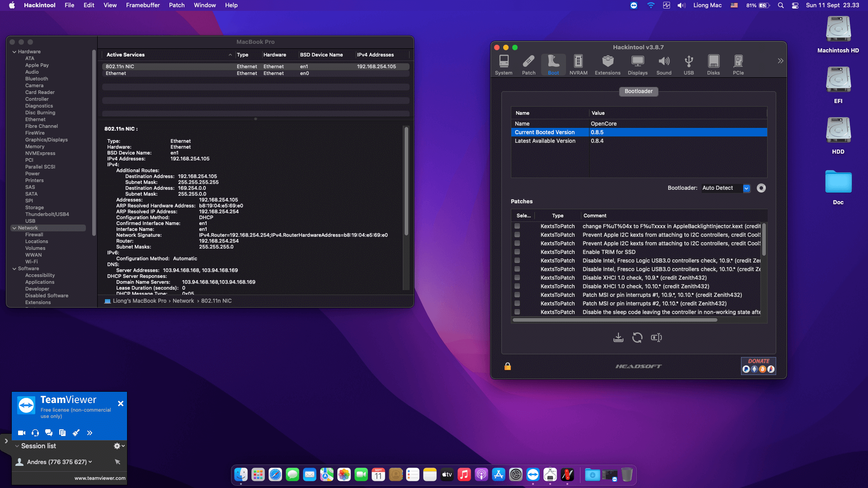This screenshot has height=488, width=868.
Task: Open the PCIe toolbar icon
Action: click(x=738, y=65)
